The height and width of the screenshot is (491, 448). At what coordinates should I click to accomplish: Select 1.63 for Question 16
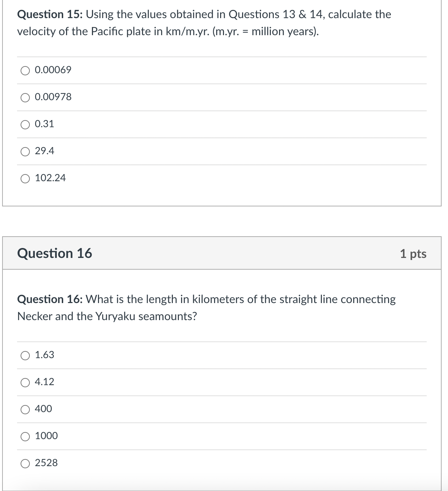(24, 355)
